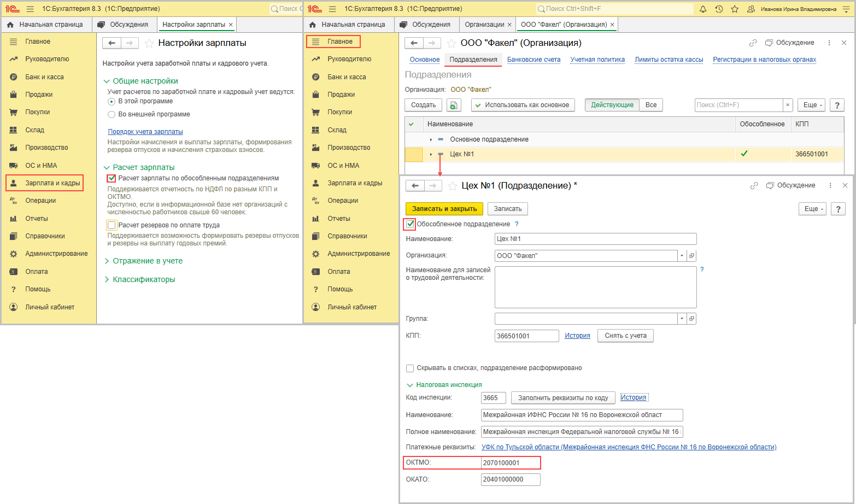
Task: Expand the Основное подразделение tree row
Action: click(431, 140)
